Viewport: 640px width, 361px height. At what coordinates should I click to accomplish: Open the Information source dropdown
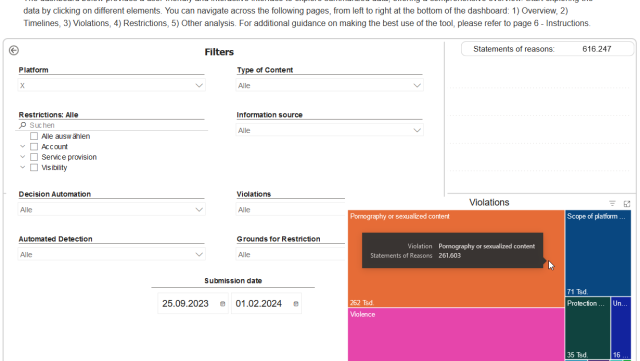point(329,130)
